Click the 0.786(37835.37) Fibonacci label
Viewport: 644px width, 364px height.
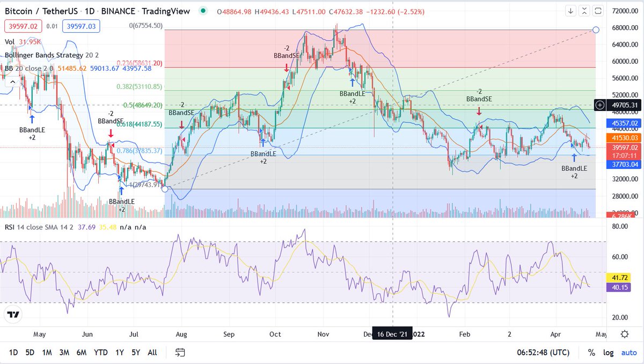(140, 151)
